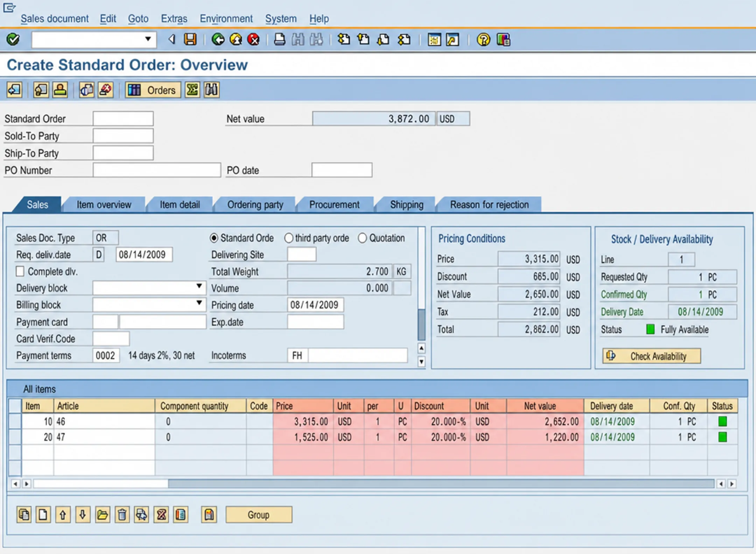Click the blank New item page icon

click(x=43, y=514)
